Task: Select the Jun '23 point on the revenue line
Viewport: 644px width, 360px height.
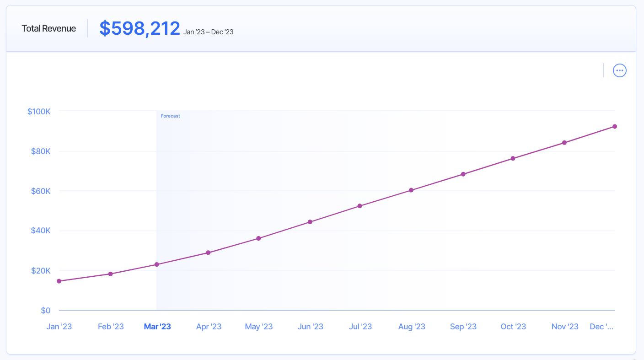Action: [x=311, y=221]
